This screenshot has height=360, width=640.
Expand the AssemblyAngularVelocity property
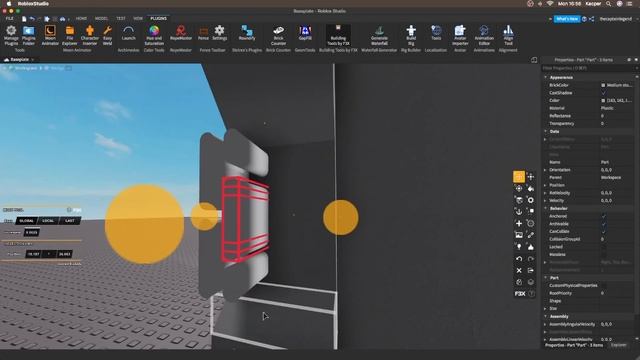click(x=546, y=324)
